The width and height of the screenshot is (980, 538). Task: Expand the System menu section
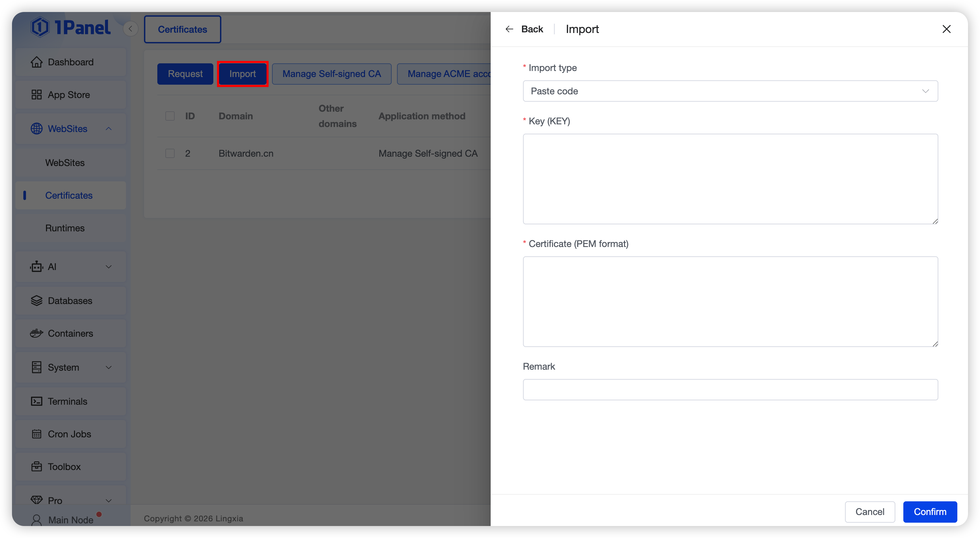(108, 368)
